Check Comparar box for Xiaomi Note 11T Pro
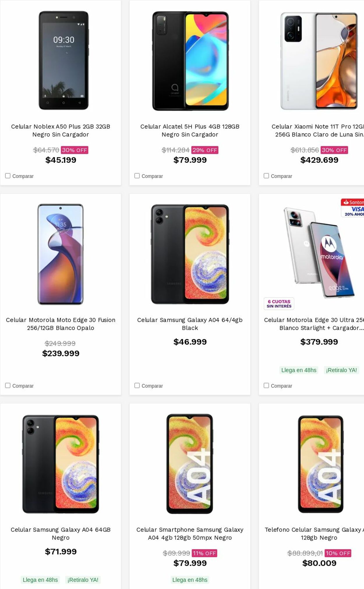 [x=266, y=176]
